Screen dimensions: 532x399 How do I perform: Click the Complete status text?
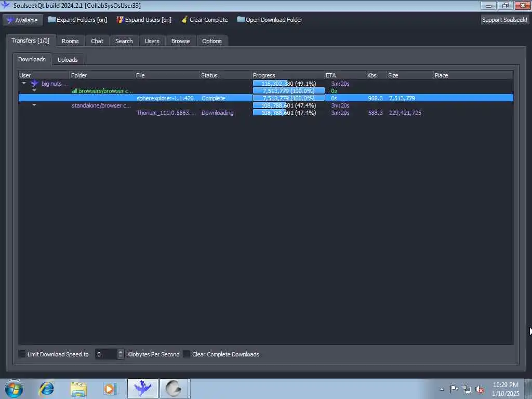pos(214,98)
